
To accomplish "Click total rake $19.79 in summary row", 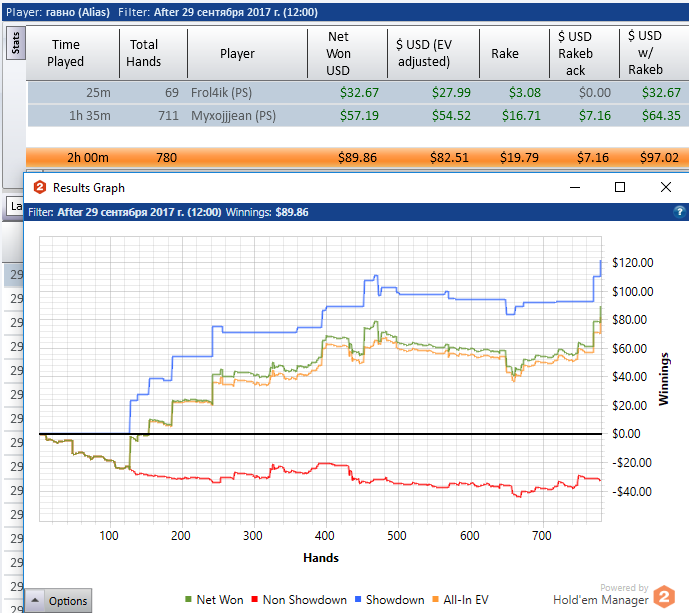I will 519,157.
